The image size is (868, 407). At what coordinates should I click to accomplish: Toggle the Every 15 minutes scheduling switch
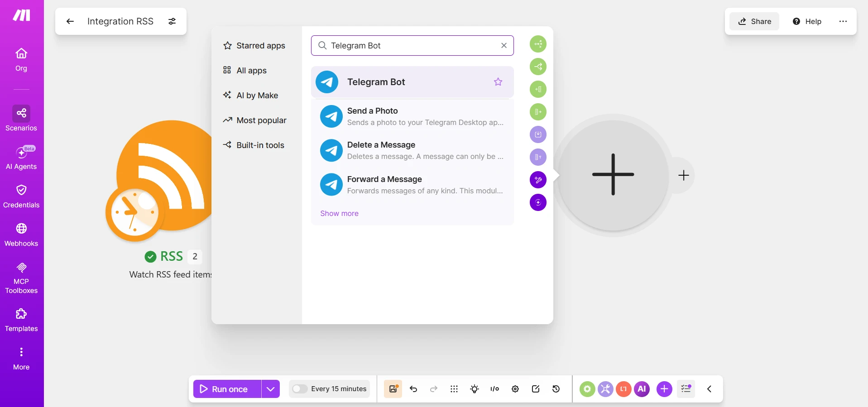click(x=299, y=389)
